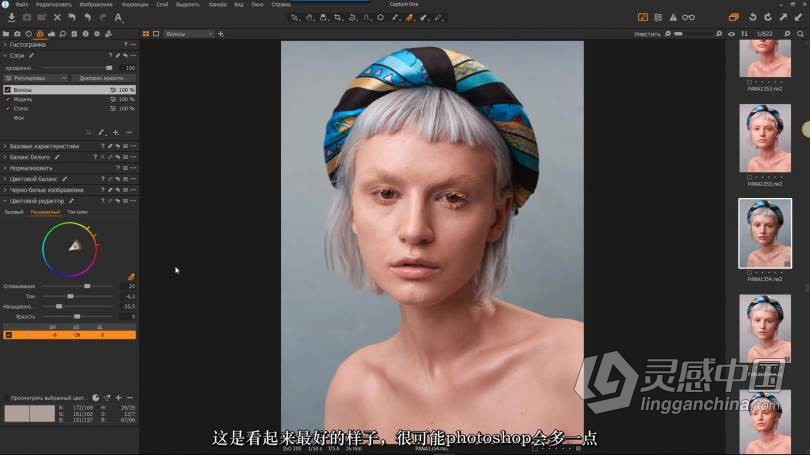Toggle the Стена layer checkbox
Viewport: 810px width, 455px height.
click(8, 108)
